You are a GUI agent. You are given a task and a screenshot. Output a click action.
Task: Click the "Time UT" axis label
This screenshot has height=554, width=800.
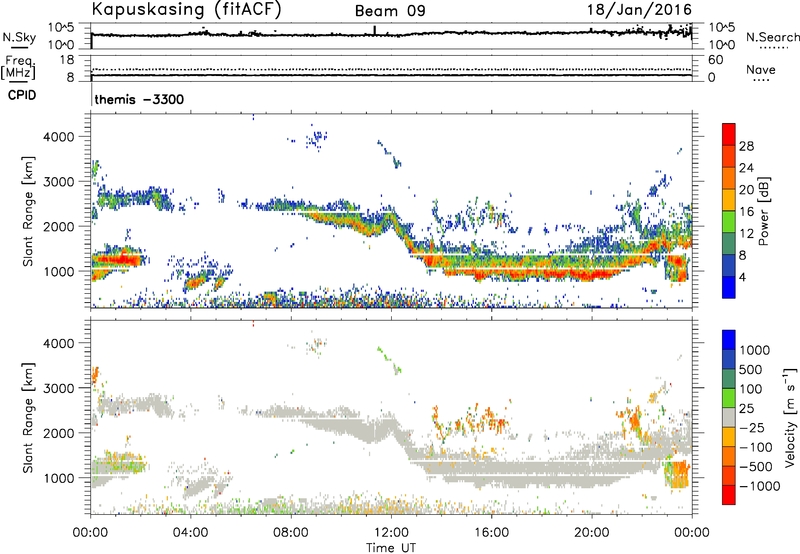(x=391, y=548)
